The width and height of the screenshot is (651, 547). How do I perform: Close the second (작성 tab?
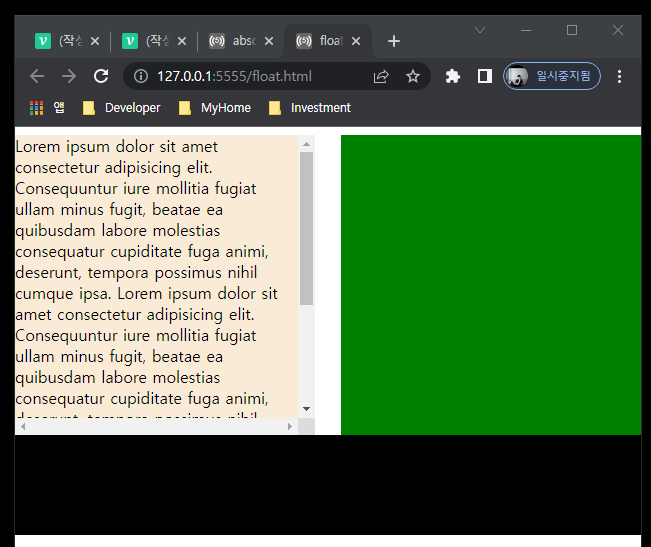(182, 41)
